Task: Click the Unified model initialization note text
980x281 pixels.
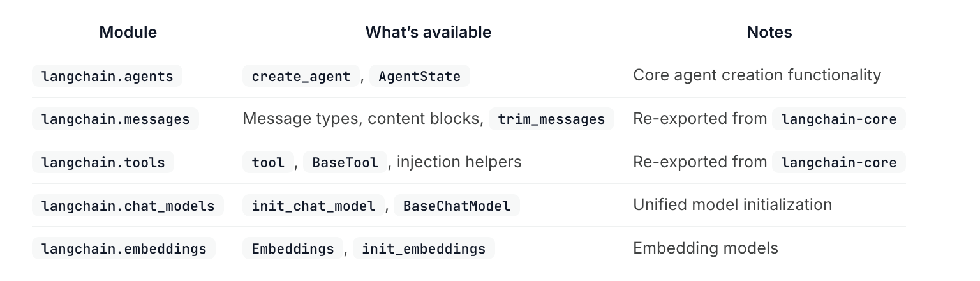Action: coord(732,205)
